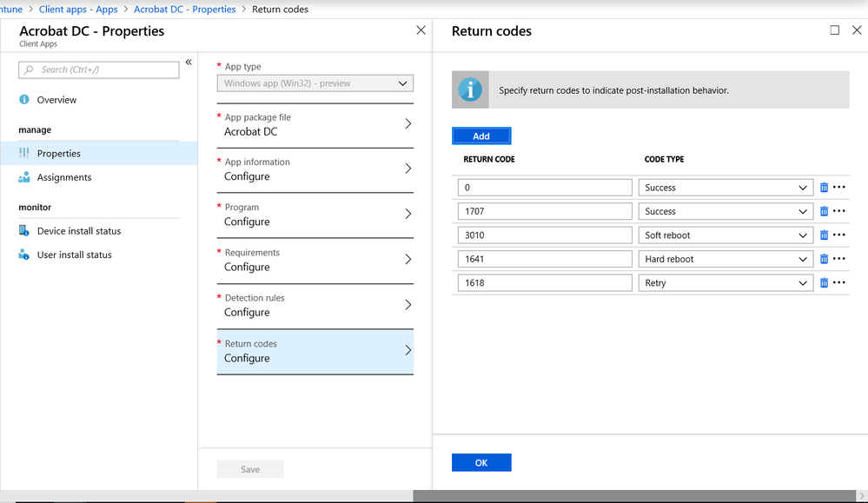Click the Overview info icon
868x503 pixels.
pos(24,100)
